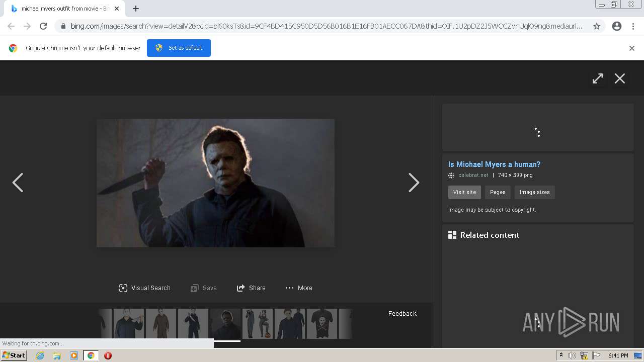This screenshot has width=644, height=362.
Task: Open the media player taskbar icon
Action: (74, 355)
